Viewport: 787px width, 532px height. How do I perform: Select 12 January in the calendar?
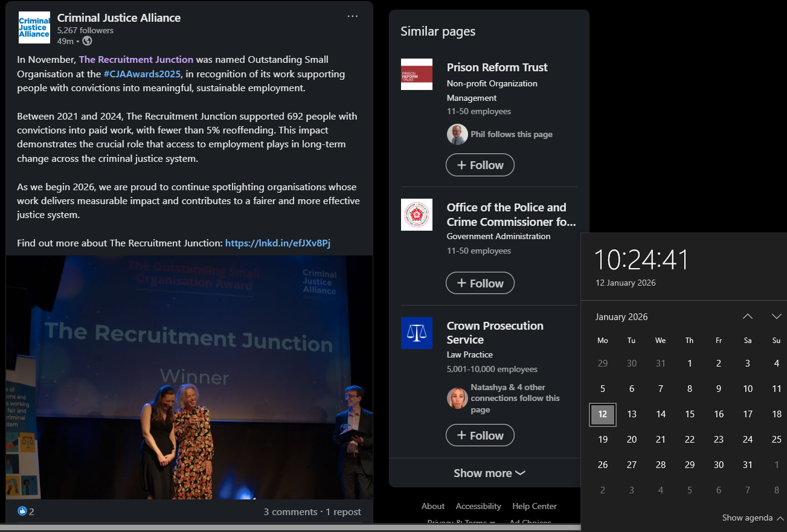(x=603, y=414)
